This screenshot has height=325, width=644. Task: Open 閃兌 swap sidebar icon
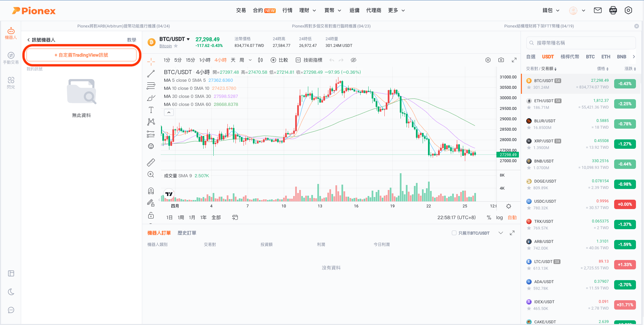(x=11, y=82)
